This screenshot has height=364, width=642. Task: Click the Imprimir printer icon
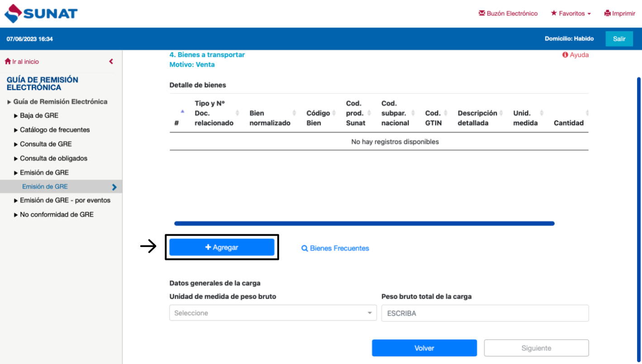[608, 14]
